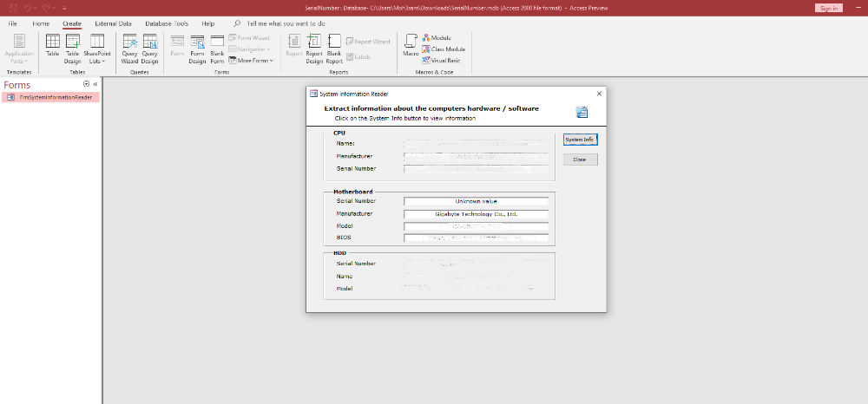The width and height of the screenshot is (868, 404).
Task: Click the form icon in dialog title bar
Action: pyautogui.click(x=313, y=94)
